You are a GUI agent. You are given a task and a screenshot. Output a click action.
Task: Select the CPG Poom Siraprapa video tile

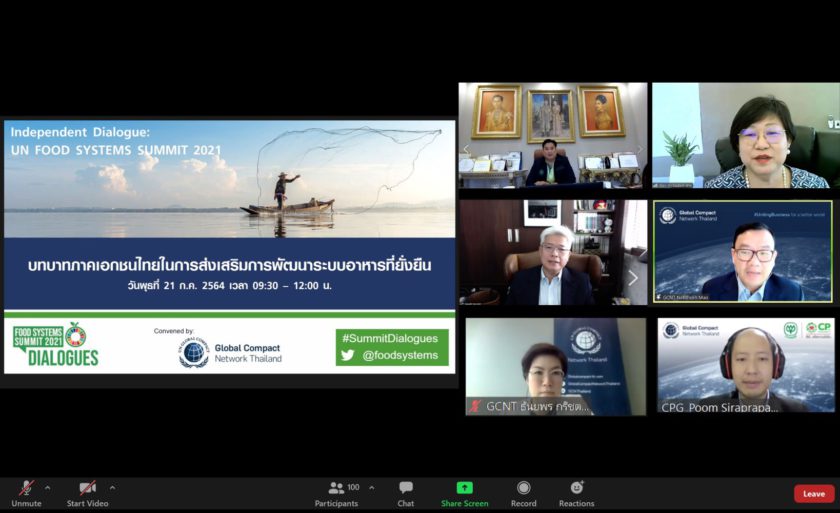click(745, 365)
